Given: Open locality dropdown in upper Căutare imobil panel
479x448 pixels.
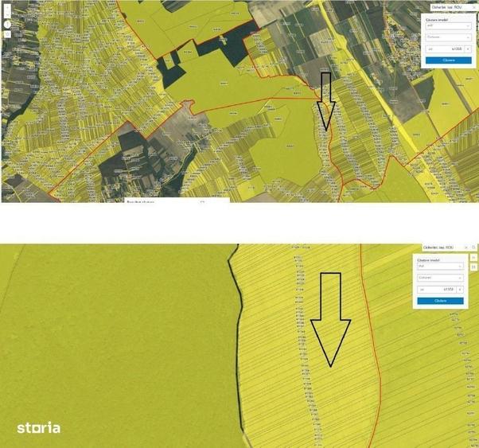Looking at the screenshot, I should coord(449,37).
